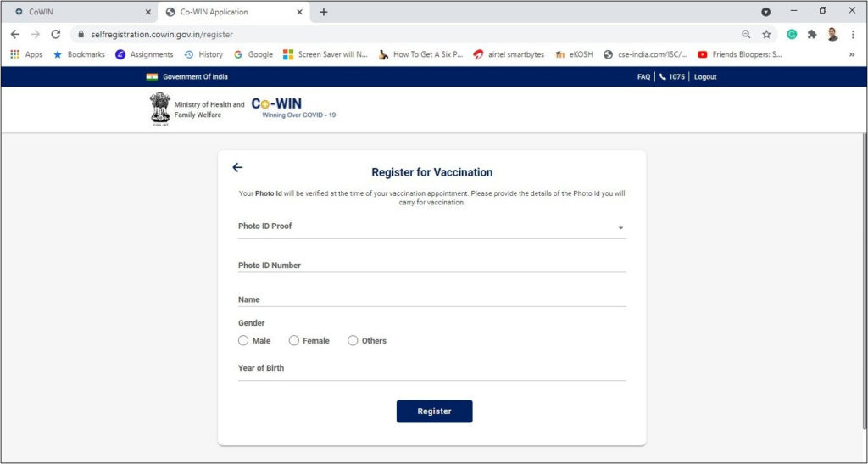The height and width of the screenshot is (464, 868).
Task: Click the Photo ID Number field
Action: [431, 266]
